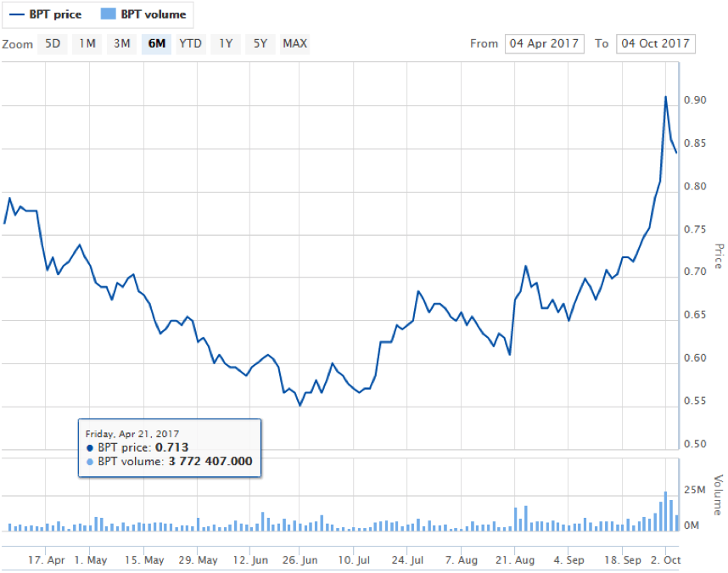Viewport: 728px width, 573px height.
Task: Click the tallest volume bar near 2. Oct
Action: click(x=665, y=511)
